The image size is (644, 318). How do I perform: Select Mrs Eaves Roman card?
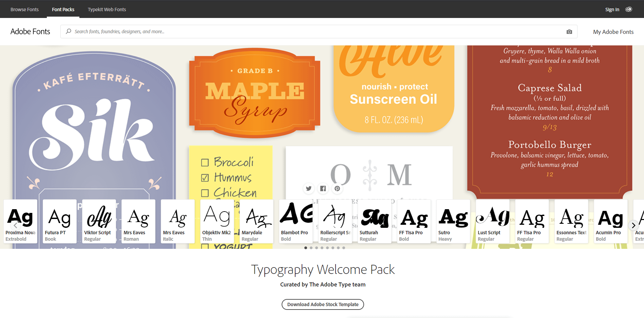138,221
